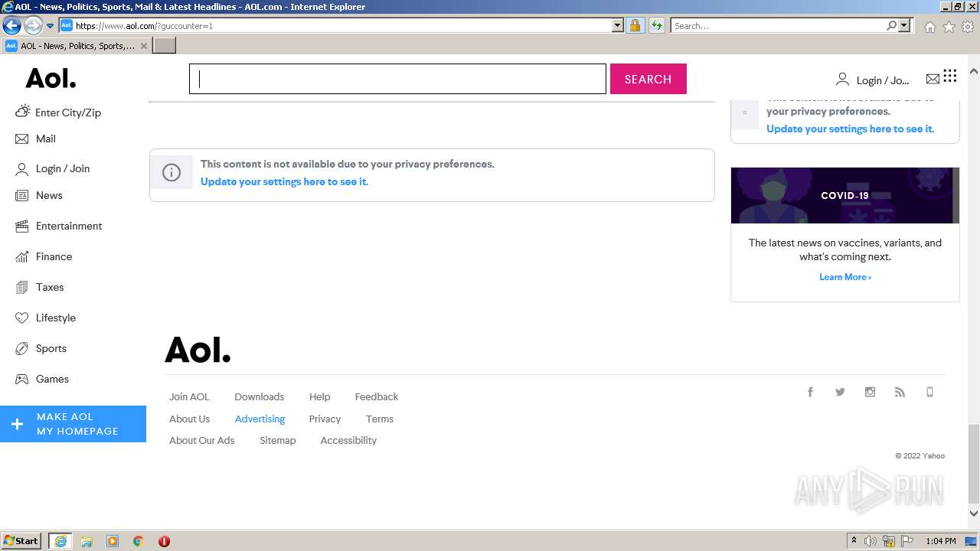Click the header user profile icon
The image size is (980, 551).
[842, 79]
